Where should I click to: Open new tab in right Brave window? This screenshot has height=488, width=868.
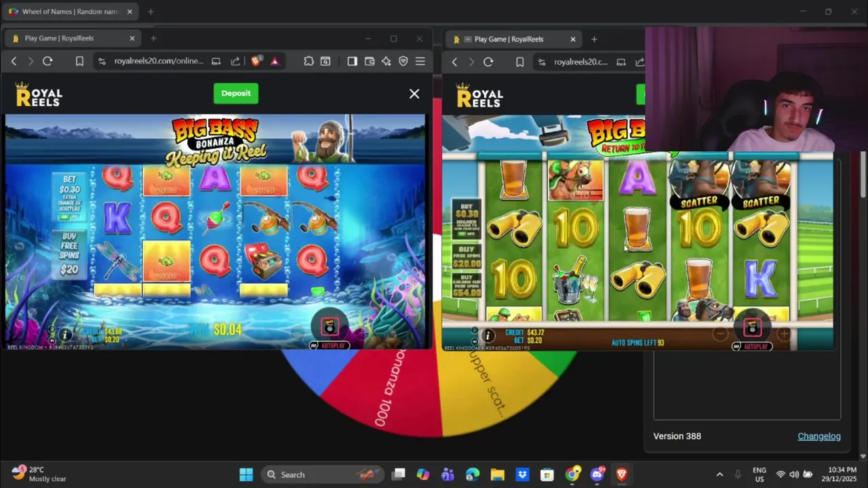(x=594, y=39)
